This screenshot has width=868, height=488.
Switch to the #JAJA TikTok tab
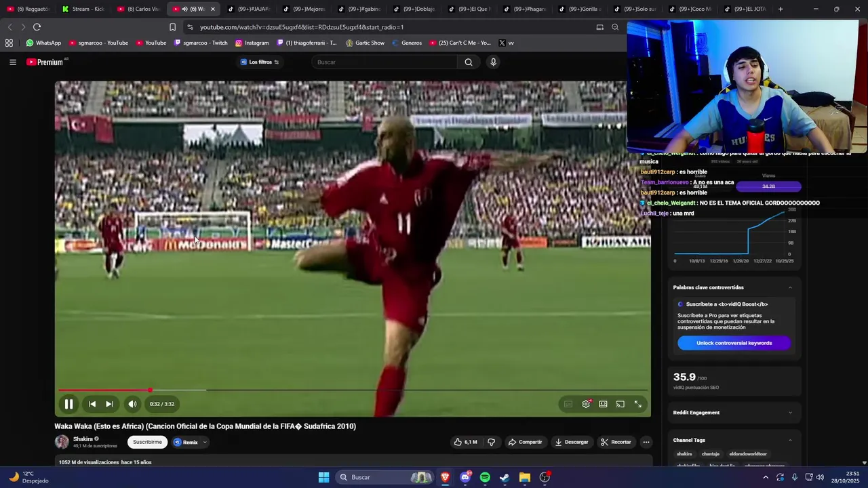click(249, 9)
